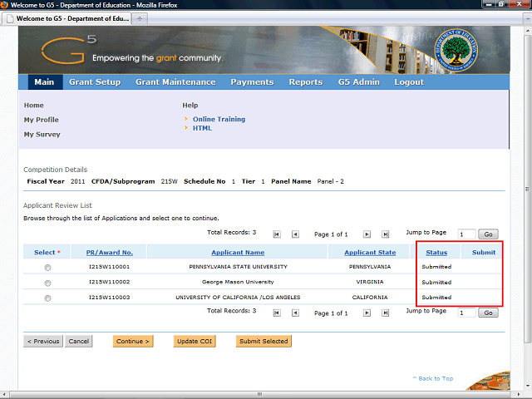The height and width of the screenshot is (399, 532).
Task: Select radio for University of California Los Angeles
Action: 47,298
